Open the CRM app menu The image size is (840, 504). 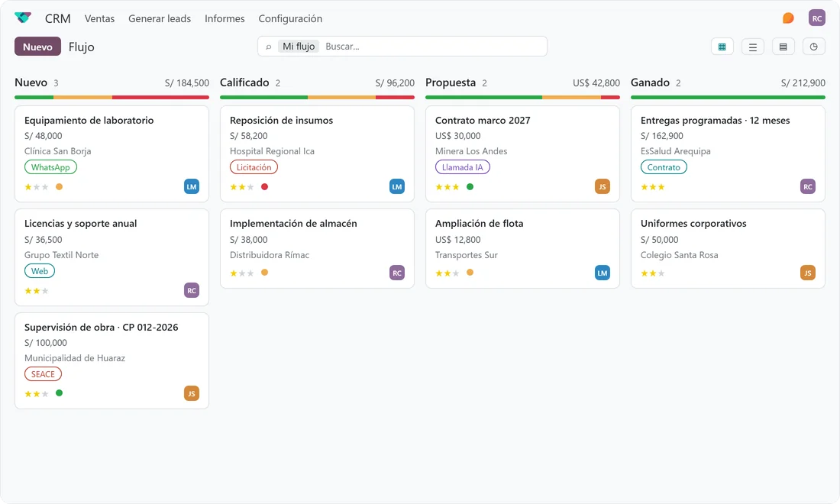(x=58, y=18)
